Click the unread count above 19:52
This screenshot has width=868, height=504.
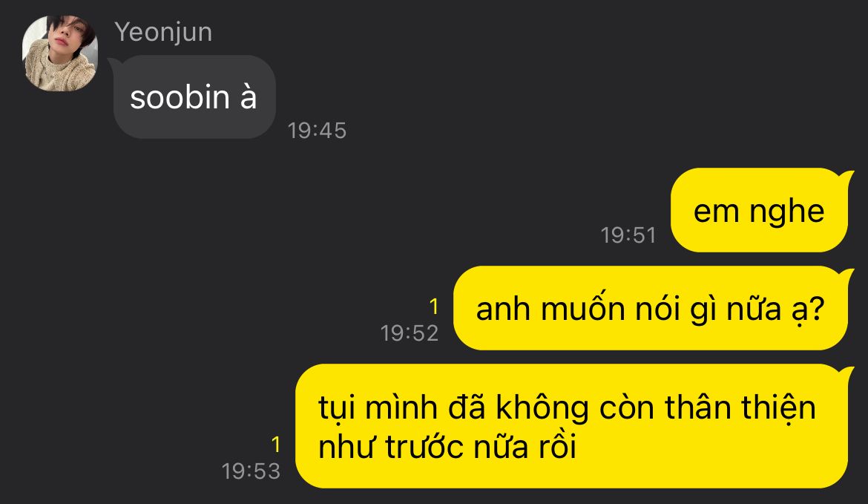(433, 307)
